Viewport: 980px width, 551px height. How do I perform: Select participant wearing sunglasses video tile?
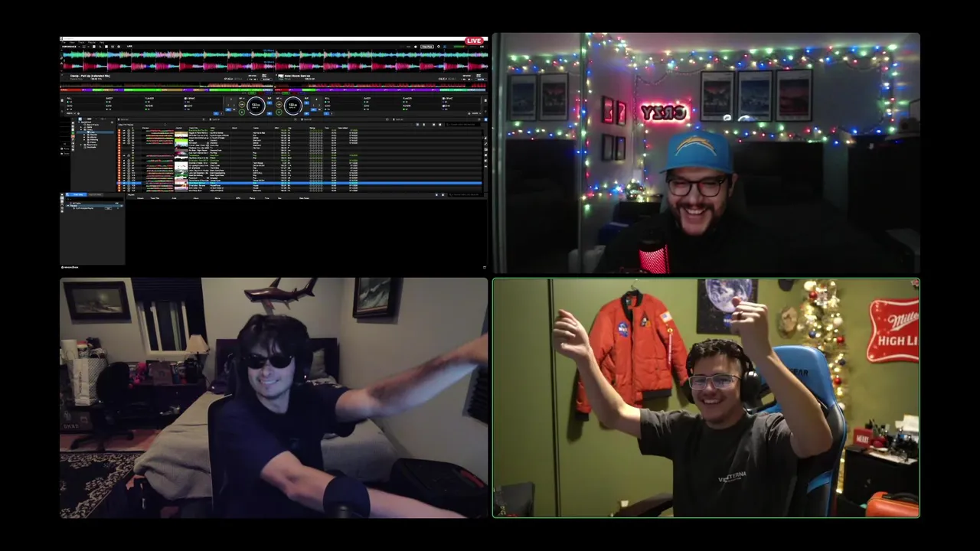point(274,398)
